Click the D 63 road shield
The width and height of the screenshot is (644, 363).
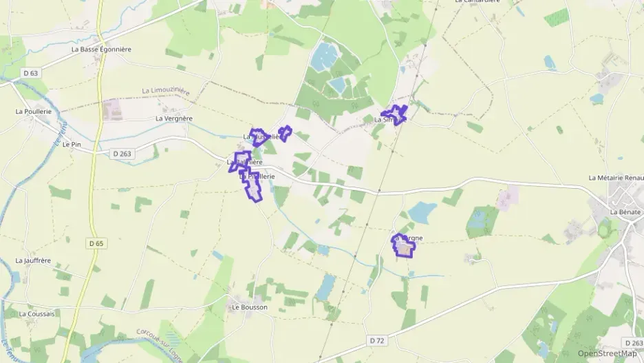(x=30, y=73)
